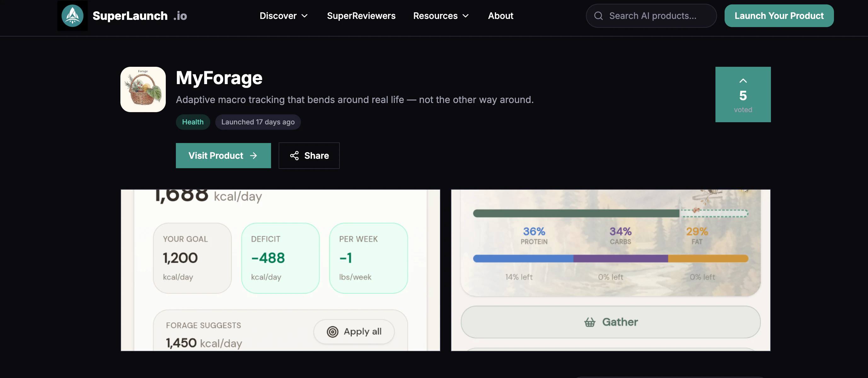Expand the Resources dropdown menu
Screen dimensions: 868x378
point(441,16)
